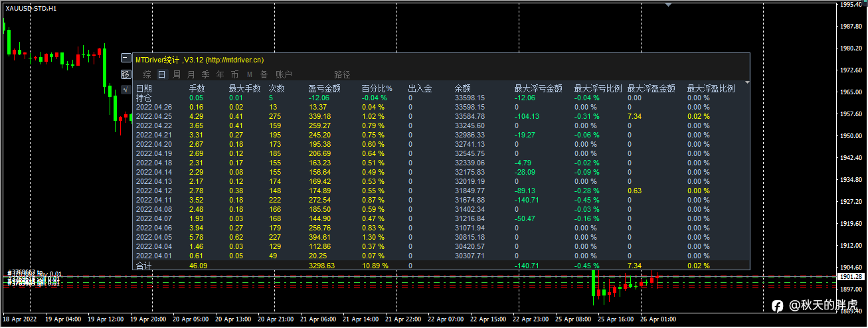Click the 22 Apr 07:00 time axis label
868x328 pixels.
(445, 319)
